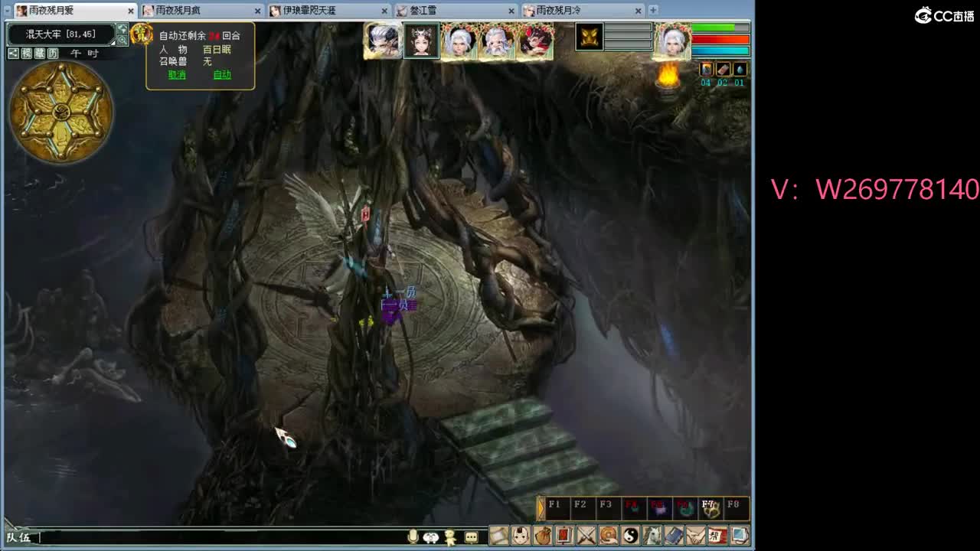The image size is (980, 551).
Task: Open the chat message bubble icon
Action: coord(471,537)
